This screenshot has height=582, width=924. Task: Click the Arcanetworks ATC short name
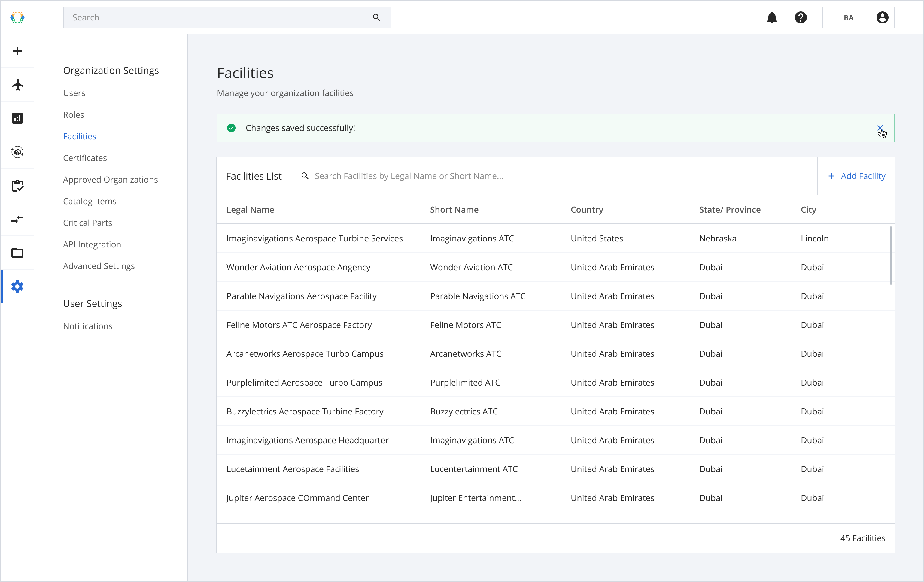(x=465, y=353)
